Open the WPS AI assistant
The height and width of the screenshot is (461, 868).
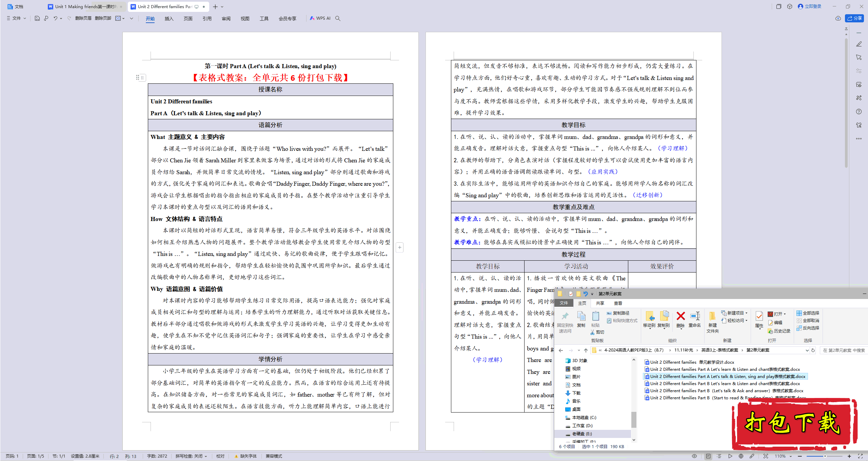[x=320, y=18]
